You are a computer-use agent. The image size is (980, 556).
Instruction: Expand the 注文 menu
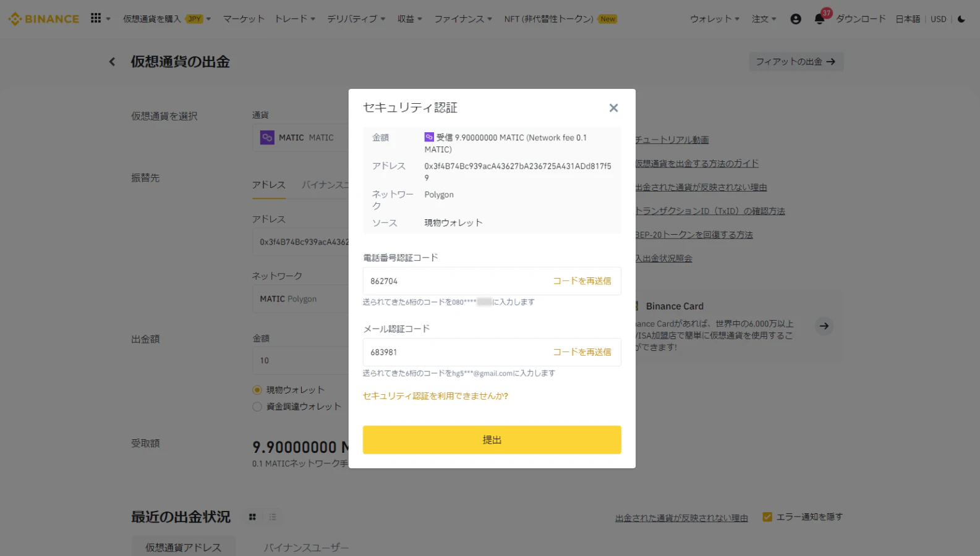coord(764,19)
